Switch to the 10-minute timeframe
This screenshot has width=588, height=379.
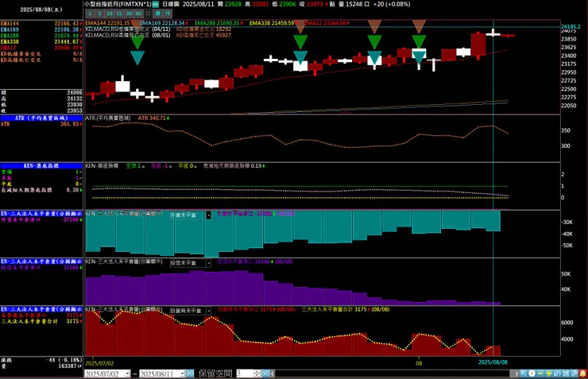tap(109, 14)
